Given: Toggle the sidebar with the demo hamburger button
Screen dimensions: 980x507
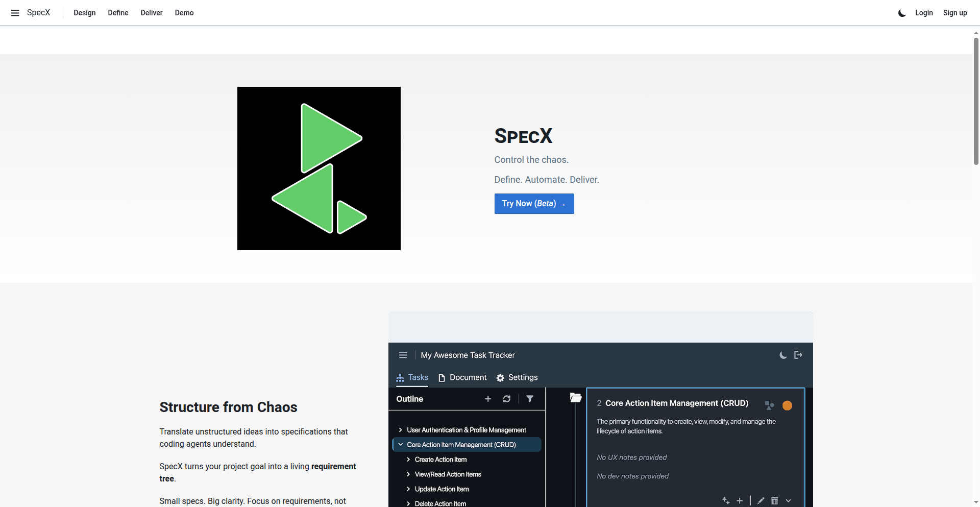Looking at the screenshot, I should pyautogui.click(x=403, y=355).
